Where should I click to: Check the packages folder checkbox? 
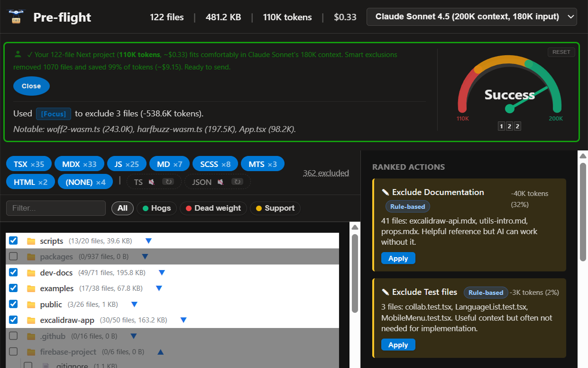coord(13,256)
